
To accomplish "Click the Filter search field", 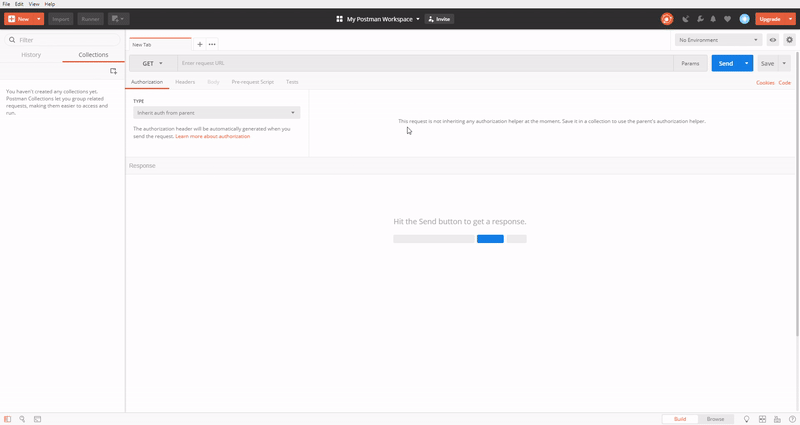I will pos(62,40).
